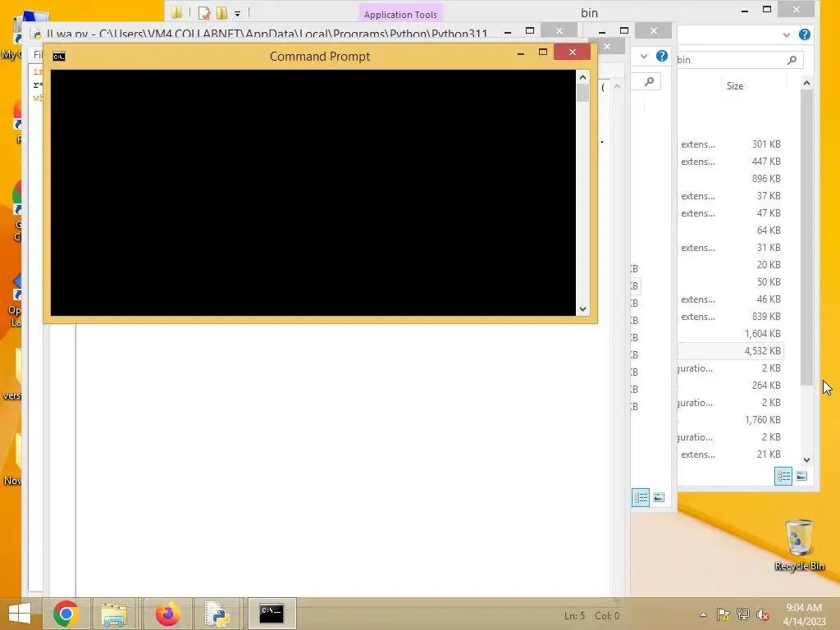Click Action Center flag tray icon
Viewport: 840px width, 630px height.
724,614
